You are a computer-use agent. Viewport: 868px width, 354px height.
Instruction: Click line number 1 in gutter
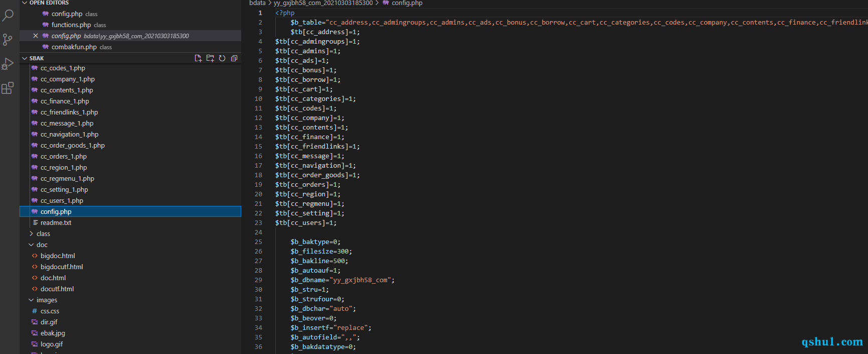point(260,13)
